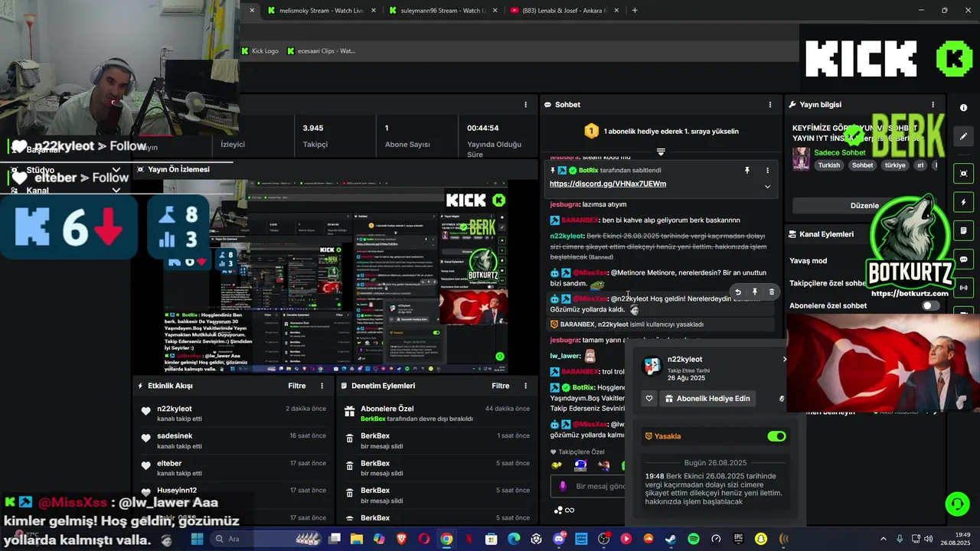Click the scroll-to-bottom arrows icon in chat
Screen dimensions: 980x551
coord(661,152)
